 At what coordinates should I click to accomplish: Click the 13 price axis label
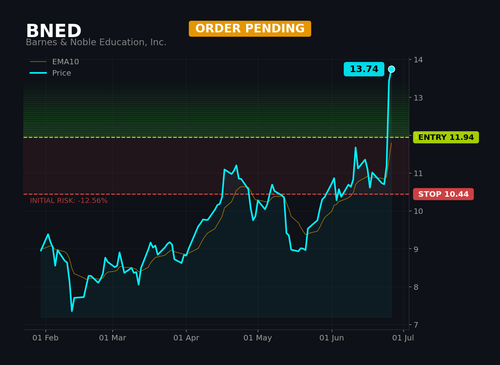coord(418,98)
